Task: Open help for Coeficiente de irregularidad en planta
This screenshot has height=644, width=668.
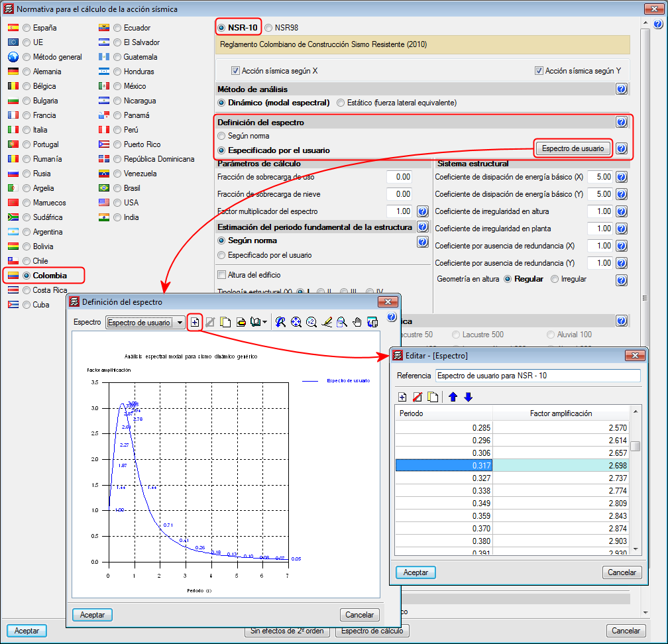Action: [x=622, y=229]
